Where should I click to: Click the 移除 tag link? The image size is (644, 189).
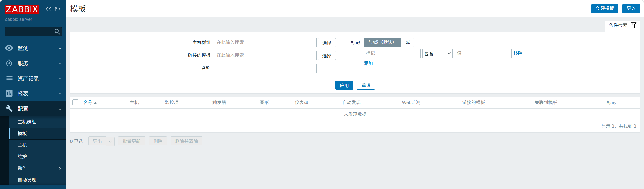coord(518,53)
